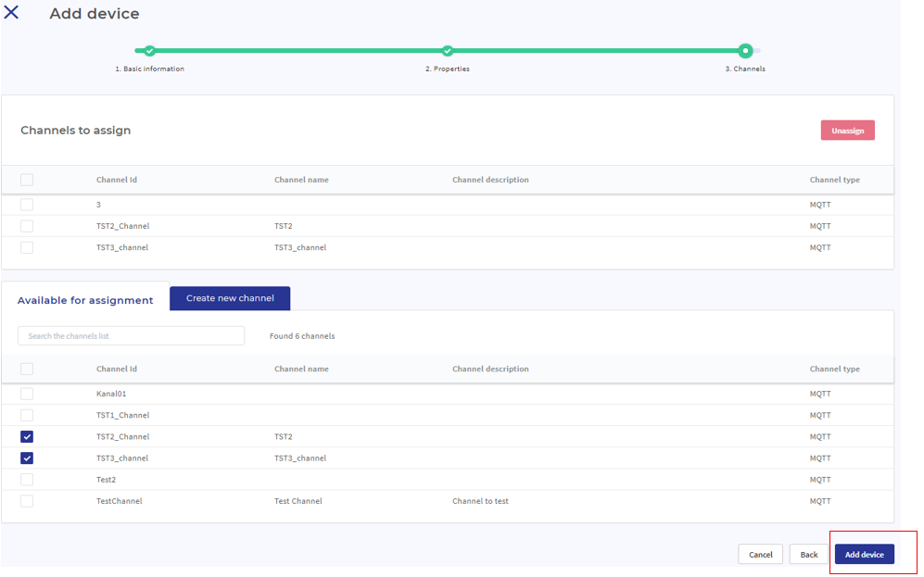This screenshot has height=577, width=924.
Task: Click MQTT type in the TestChannel row
Action: click(820, 501)
